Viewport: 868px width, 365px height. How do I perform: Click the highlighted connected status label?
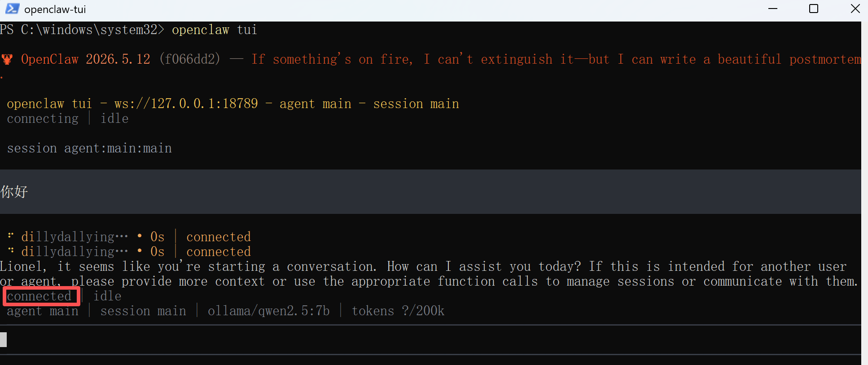tap(39, 296)
